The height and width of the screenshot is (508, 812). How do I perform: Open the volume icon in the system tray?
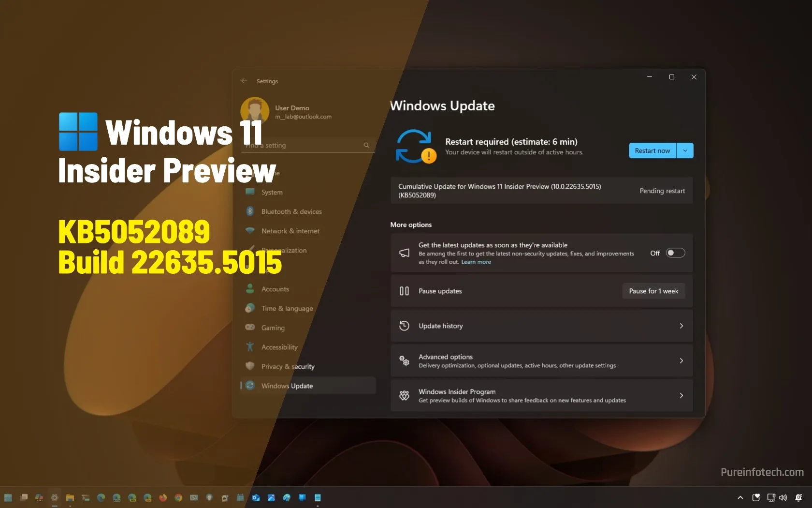coord(783,497)
